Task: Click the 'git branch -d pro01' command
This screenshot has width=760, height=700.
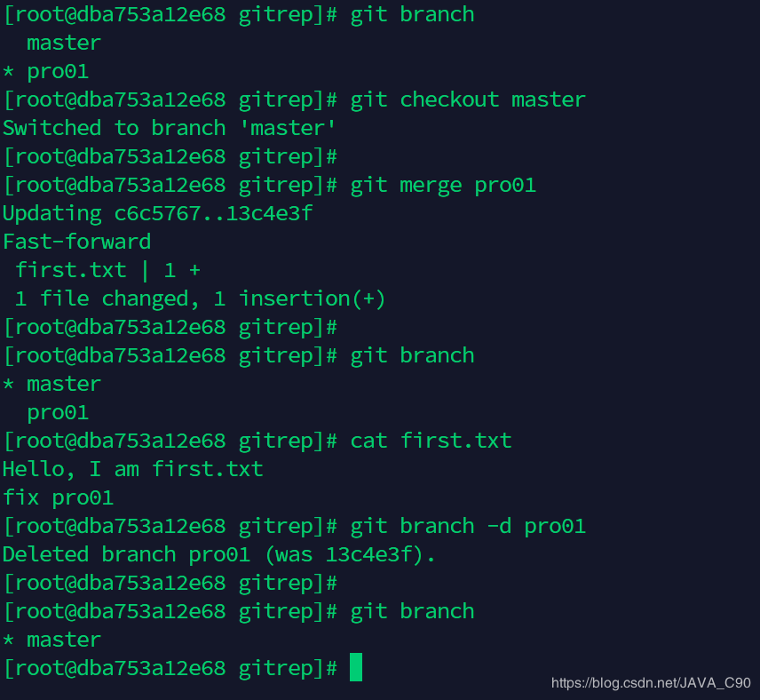Action: [x=468, y=527]
